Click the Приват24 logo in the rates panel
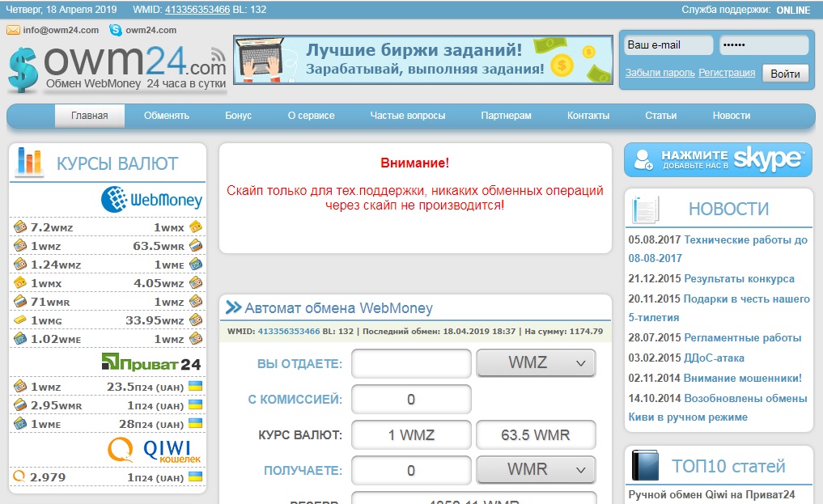823x504 pixels. click(x=151, y=362)
